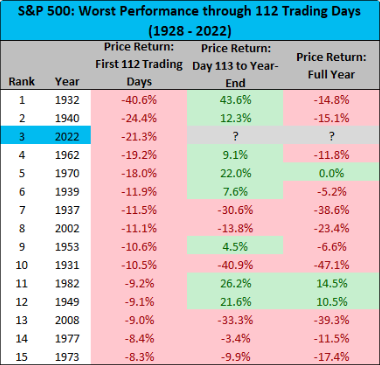Select the Rank column header

[x=22, y=81]
